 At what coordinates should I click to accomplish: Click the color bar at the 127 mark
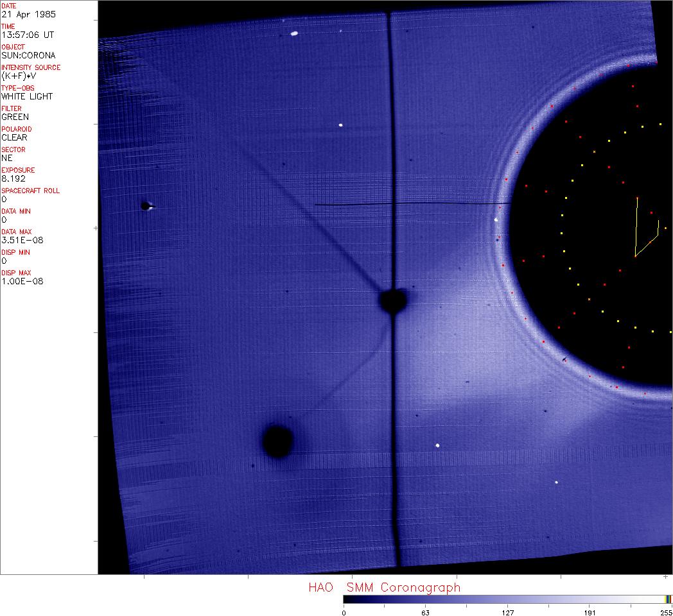[x=507, y=599]
